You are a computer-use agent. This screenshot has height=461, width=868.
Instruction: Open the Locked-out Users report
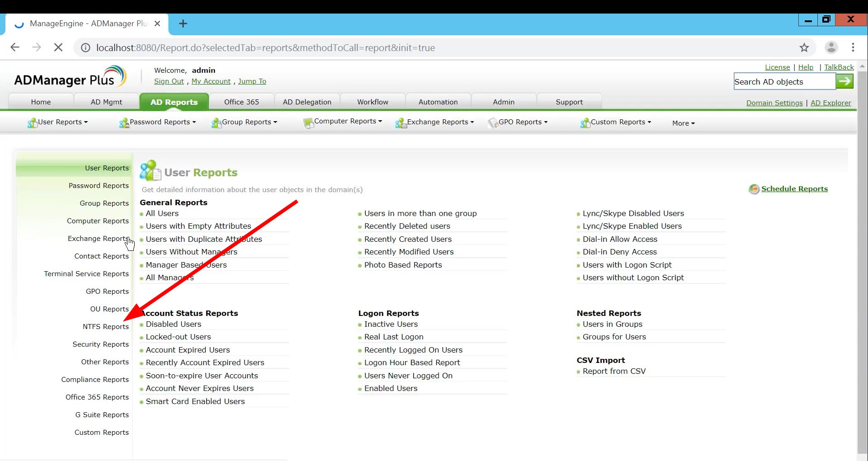(x=178, y=337)
